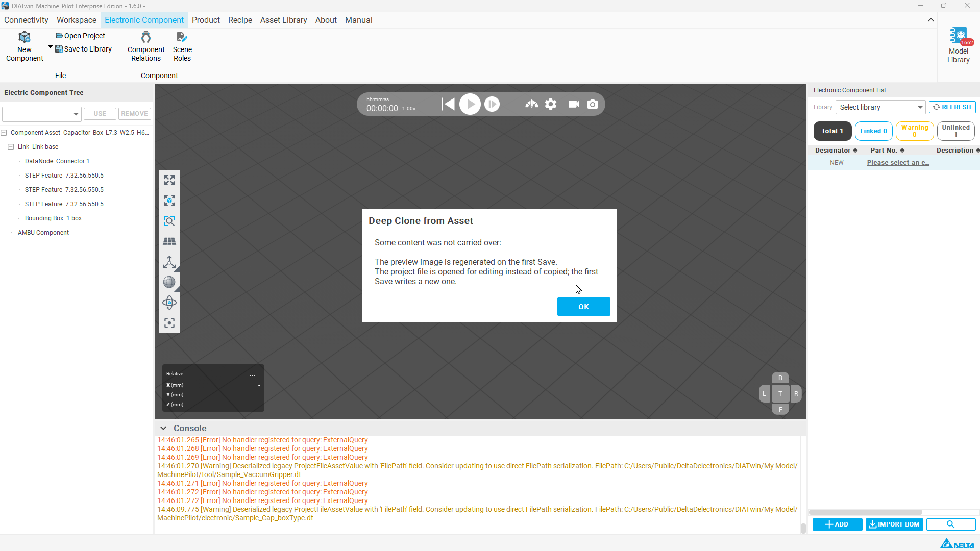The image size is (980, 551).
Task: Switch to the Product tab
Action: coord(206,20)
